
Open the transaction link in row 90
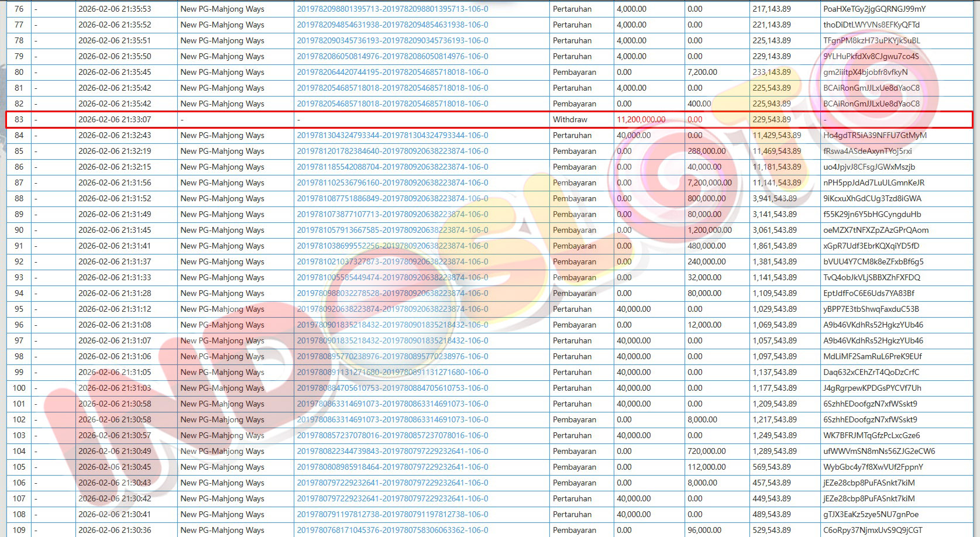tap(392, 230)
